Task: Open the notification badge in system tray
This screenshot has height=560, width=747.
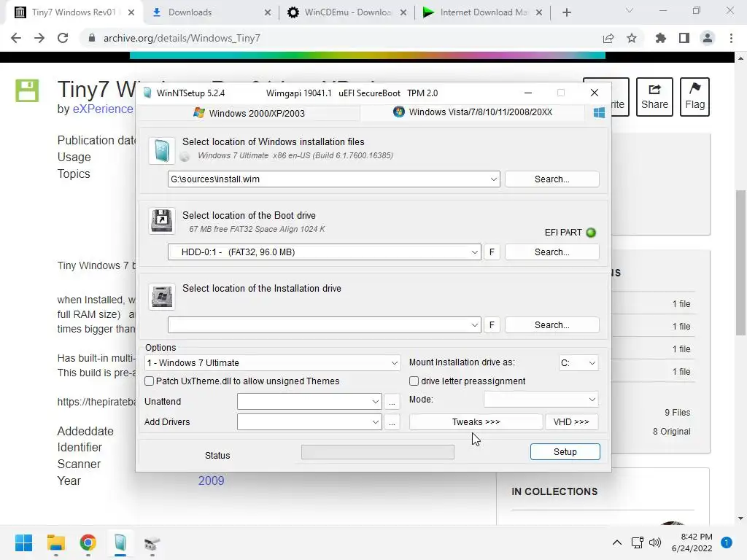Action: pyautogui.click(x=726, y=542)
